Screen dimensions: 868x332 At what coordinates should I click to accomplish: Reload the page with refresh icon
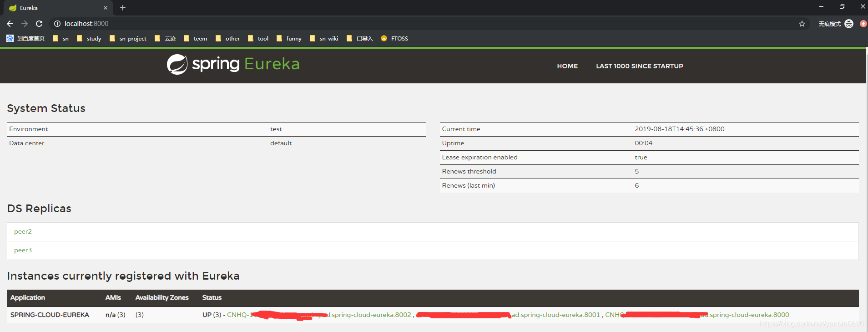pyautogui.click(x=39, y=24)
